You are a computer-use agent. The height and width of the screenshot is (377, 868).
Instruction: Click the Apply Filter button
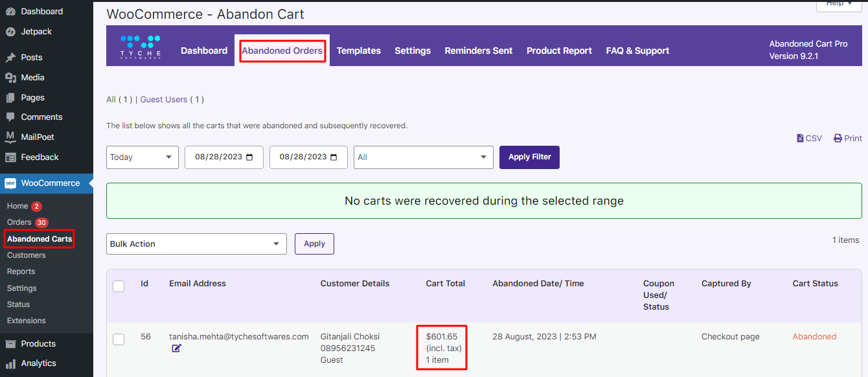[x=529, y=157]
